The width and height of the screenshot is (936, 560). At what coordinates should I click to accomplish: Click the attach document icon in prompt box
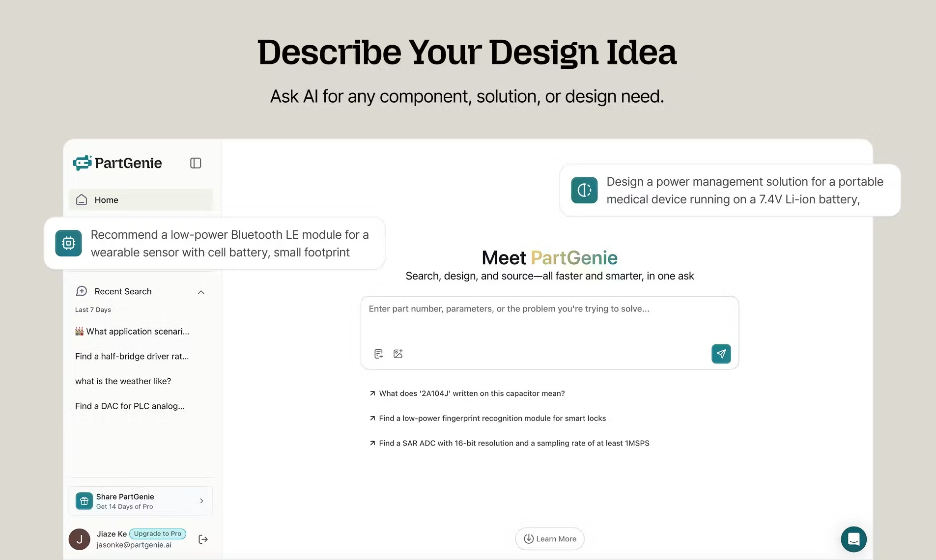click(x=378, y=354)
